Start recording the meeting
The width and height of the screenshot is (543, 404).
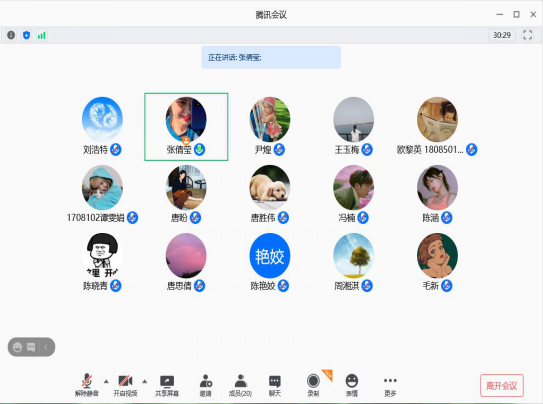click(x=313, y=386)
